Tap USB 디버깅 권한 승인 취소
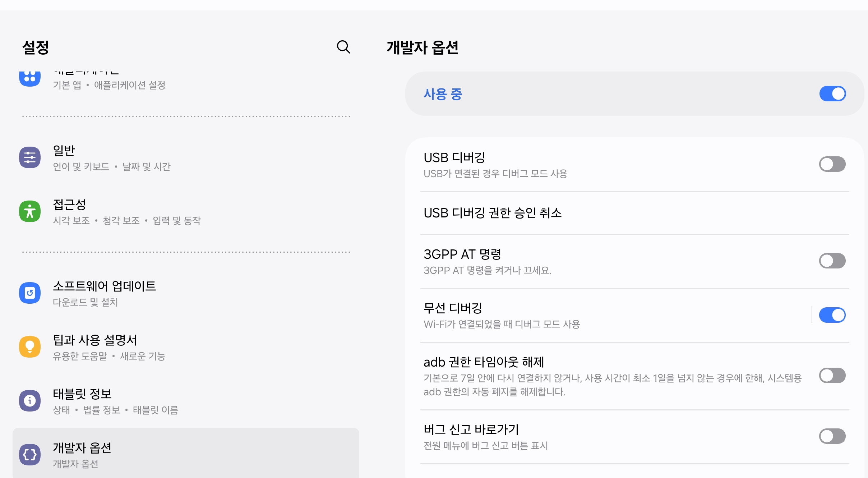The width and height of the screenshot is (868, 478). pyautogui.click(x=492, y=213)
